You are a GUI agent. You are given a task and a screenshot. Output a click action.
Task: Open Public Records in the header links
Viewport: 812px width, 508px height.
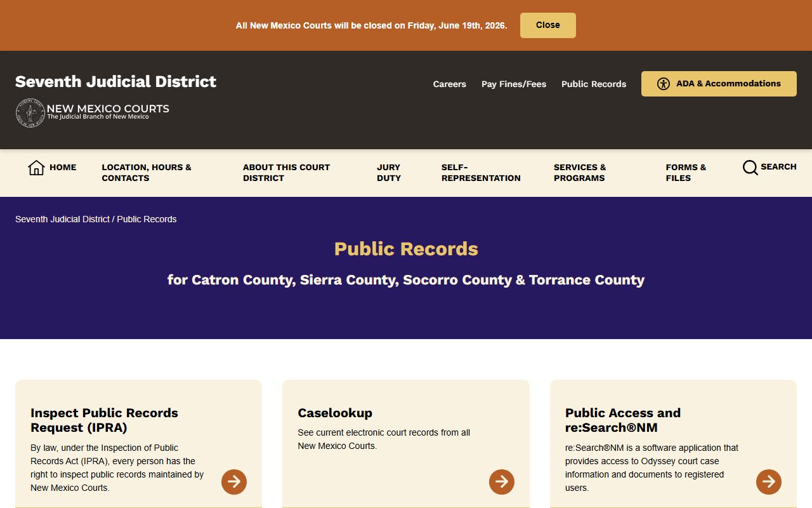pos(594,84)
